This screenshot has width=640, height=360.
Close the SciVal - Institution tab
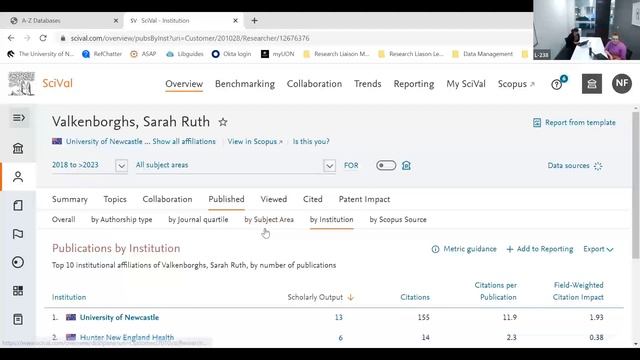(x=236, y=20)
